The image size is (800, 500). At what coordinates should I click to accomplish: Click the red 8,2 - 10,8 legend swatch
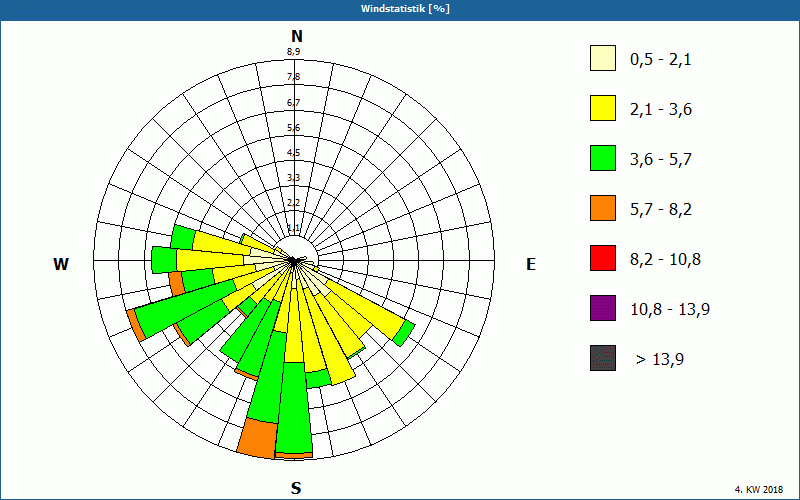point(603,258)
